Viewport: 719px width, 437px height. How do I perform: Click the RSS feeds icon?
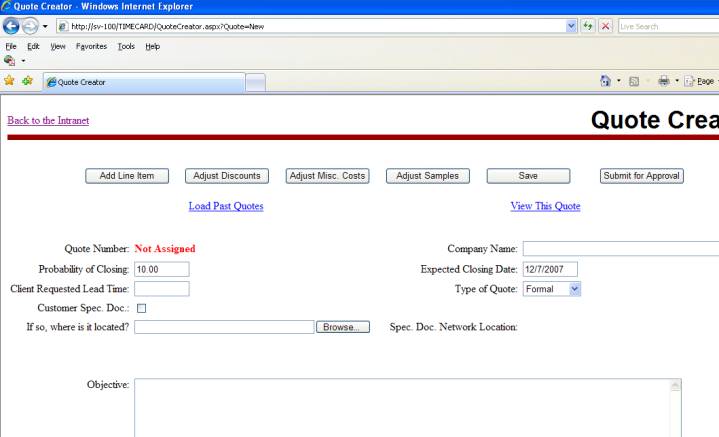(x=635, y=81)
